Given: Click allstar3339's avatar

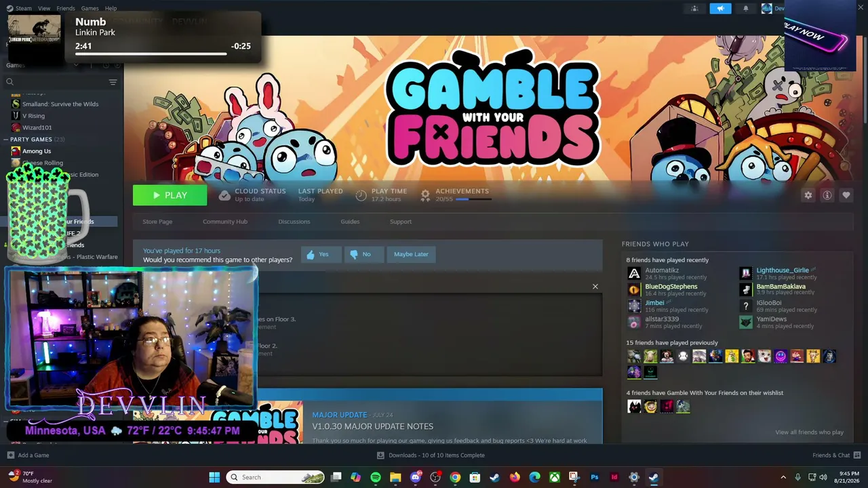Looking at the screenshot, I should click(634, 323).
